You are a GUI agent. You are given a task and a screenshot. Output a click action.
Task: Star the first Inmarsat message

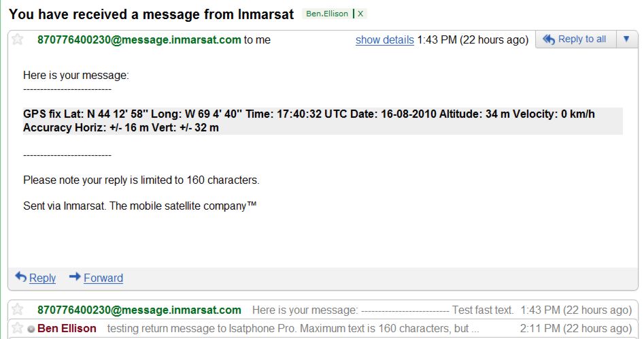coord(17,39)
